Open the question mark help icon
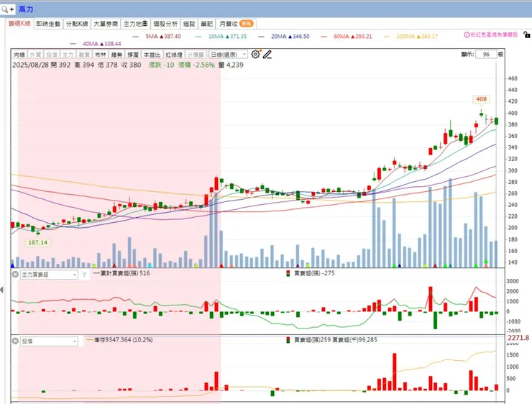 [x=84, y=275]
